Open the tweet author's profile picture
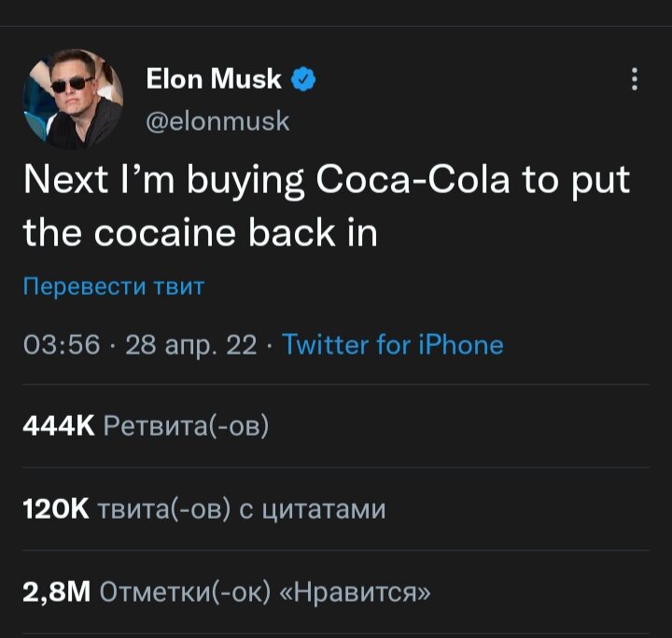 click(x=73, y=101)
